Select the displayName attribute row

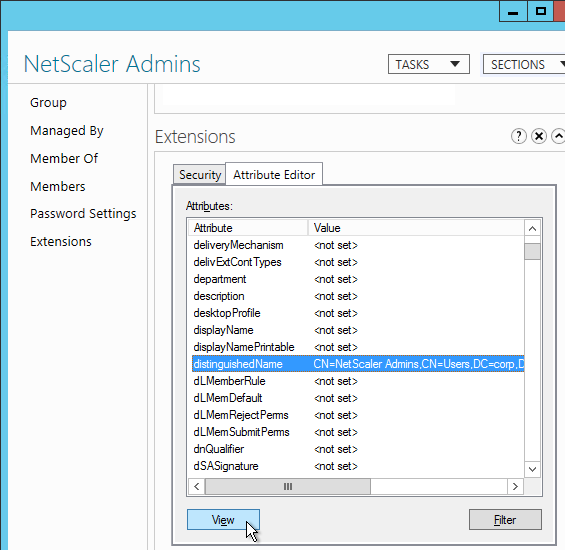[356, 330]
